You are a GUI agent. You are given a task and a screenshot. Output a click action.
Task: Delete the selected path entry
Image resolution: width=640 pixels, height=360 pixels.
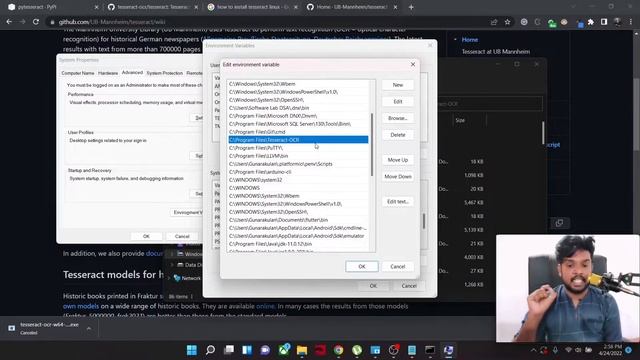[398, 135]
